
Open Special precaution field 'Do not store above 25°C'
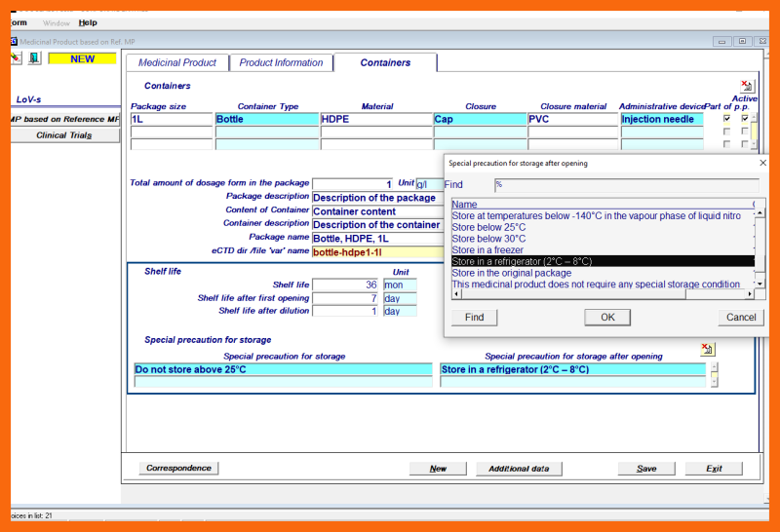[x=283, y=369]
